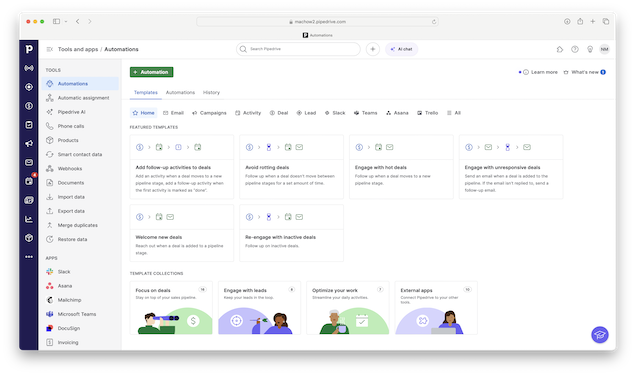Click the Products box icon in sidebar
Image resolution: width=635 pixels, height=375 pixels.
(29, 238)
